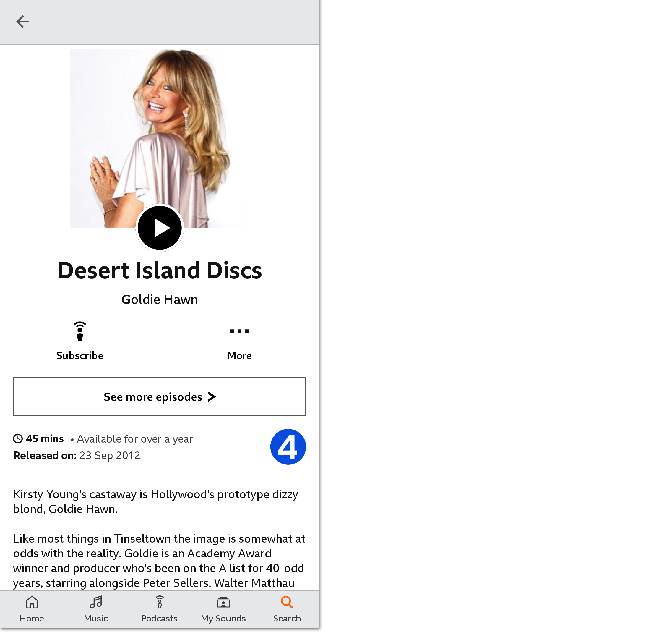The image size is (672, 641).
Task: Click the Home icon in bottom navigation
Action: click(x=31, y=602)
